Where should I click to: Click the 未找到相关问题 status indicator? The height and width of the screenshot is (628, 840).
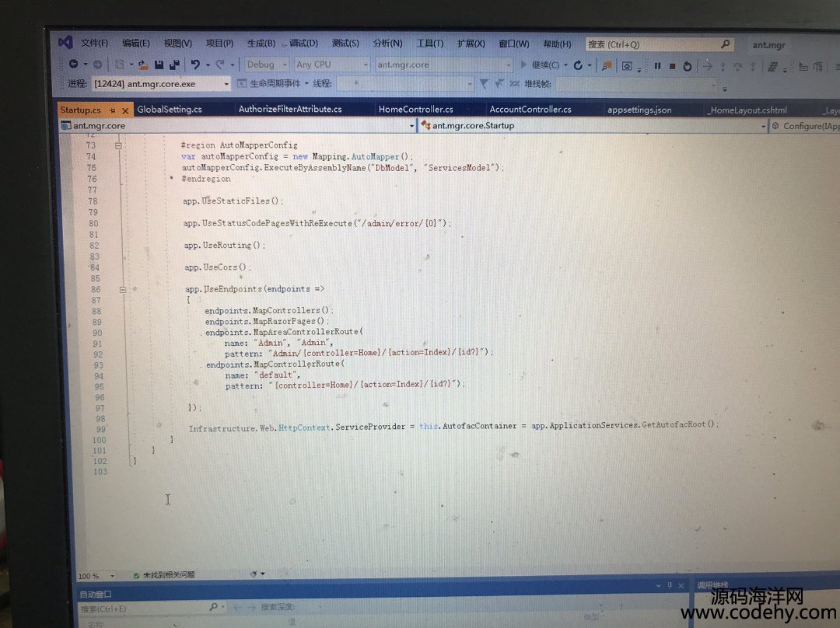point(163,575)
